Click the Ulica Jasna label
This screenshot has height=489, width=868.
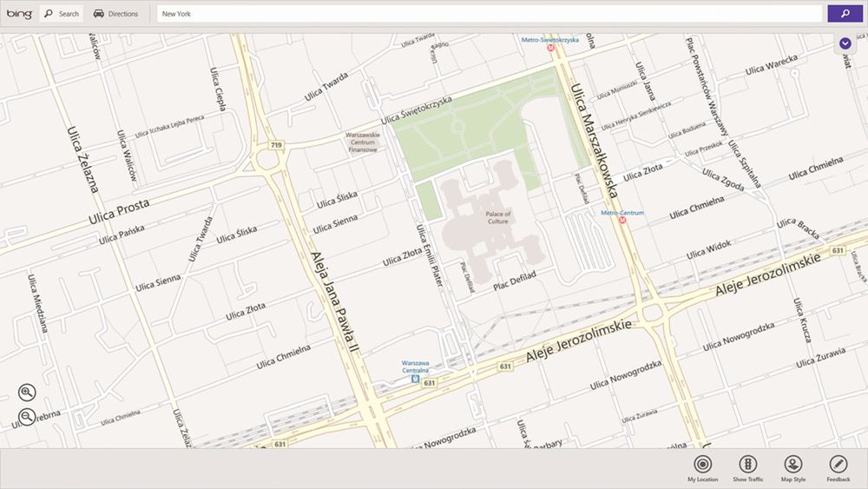645,81
